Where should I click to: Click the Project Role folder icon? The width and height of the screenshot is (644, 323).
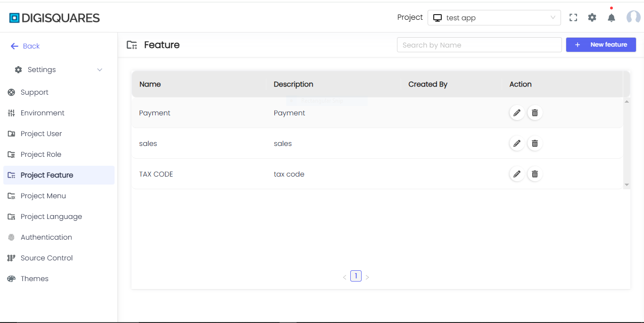coord(11,154)
